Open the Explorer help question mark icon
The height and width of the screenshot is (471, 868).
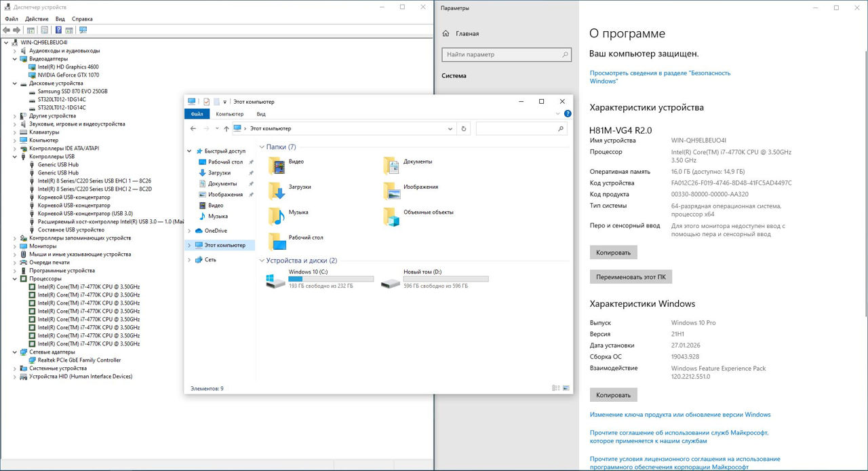coord(568,114)
